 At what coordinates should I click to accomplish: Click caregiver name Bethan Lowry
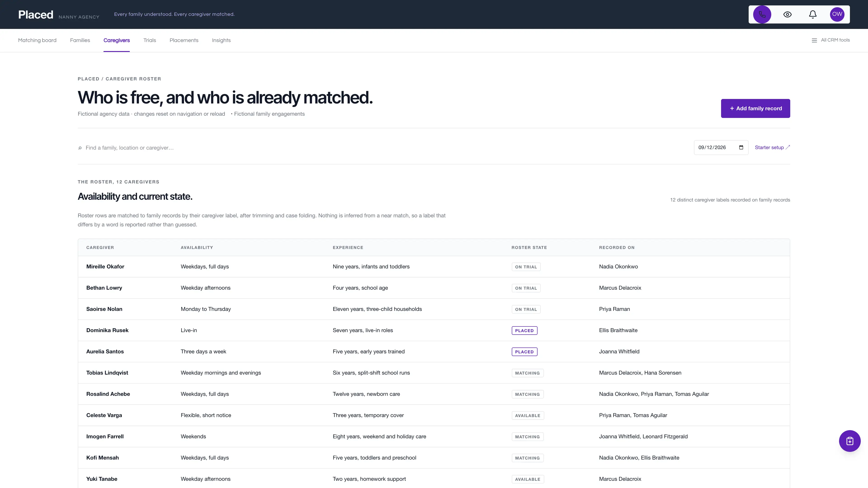pos(104,288)
